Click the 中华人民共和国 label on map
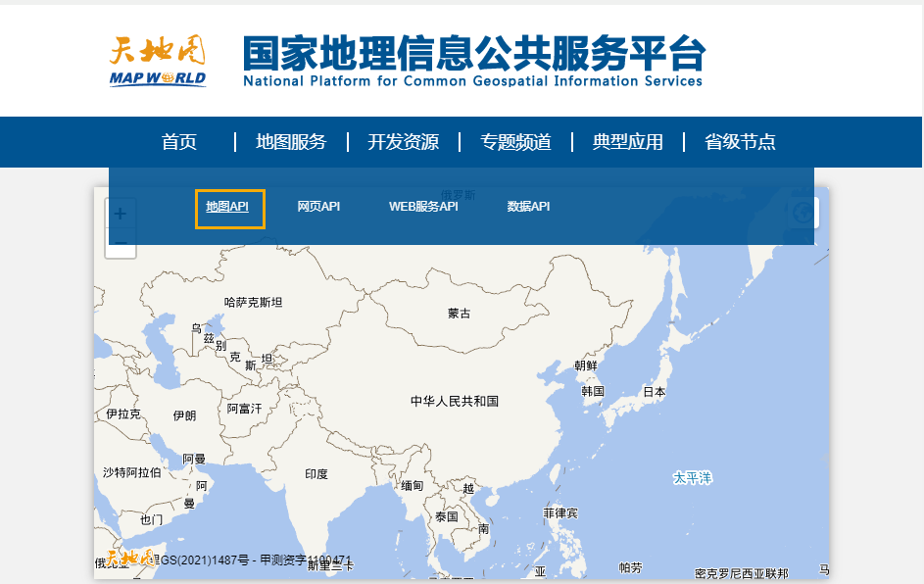The image size is (924, 584). tap(455, 401)
